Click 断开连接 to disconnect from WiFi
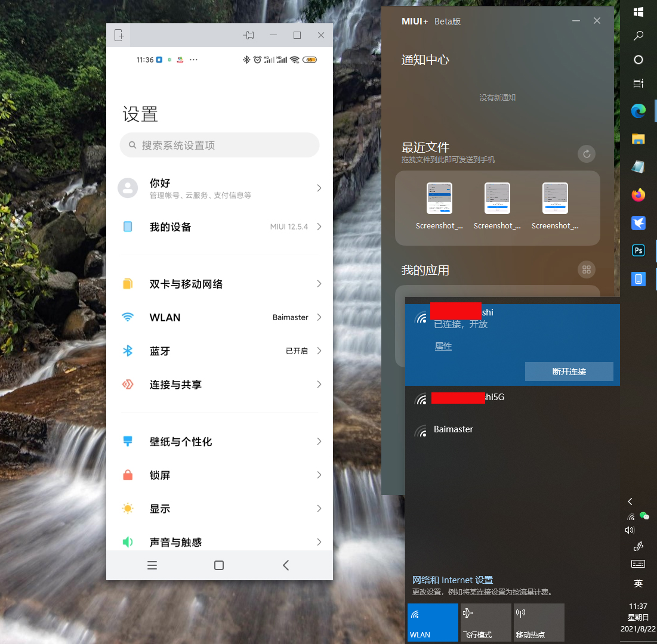 569,371
